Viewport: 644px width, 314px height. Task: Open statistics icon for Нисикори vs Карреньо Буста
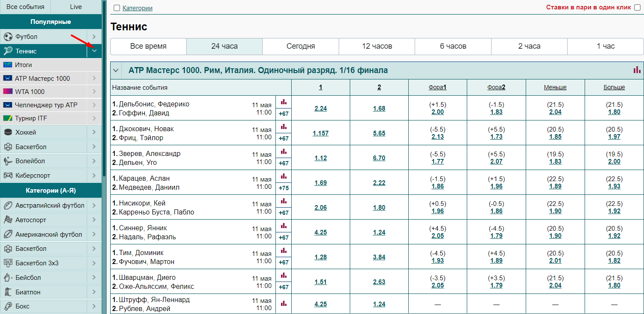(x=284, y=201)
